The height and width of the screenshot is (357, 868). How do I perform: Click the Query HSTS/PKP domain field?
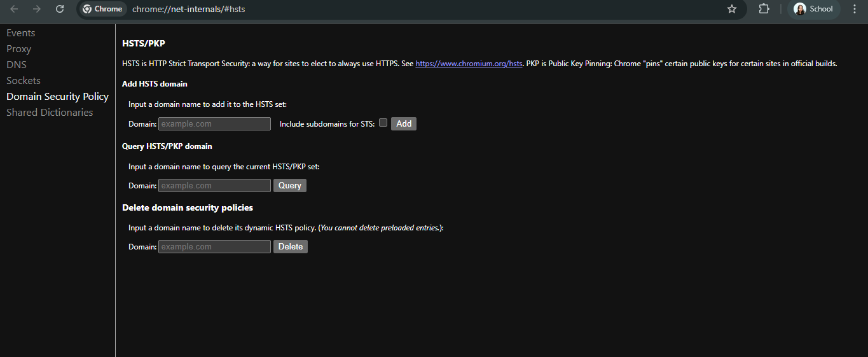(214, 186)
